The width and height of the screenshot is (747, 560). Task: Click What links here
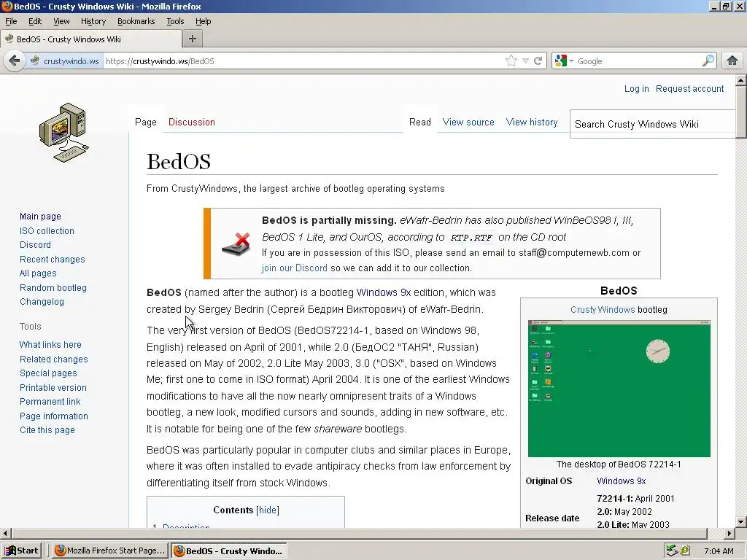tap(50, 345)
